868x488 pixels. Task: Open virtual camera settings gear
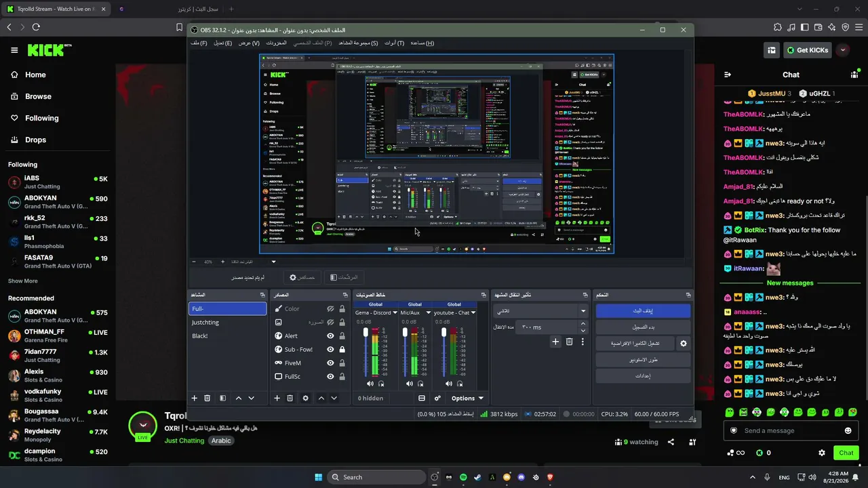[683, 344]
